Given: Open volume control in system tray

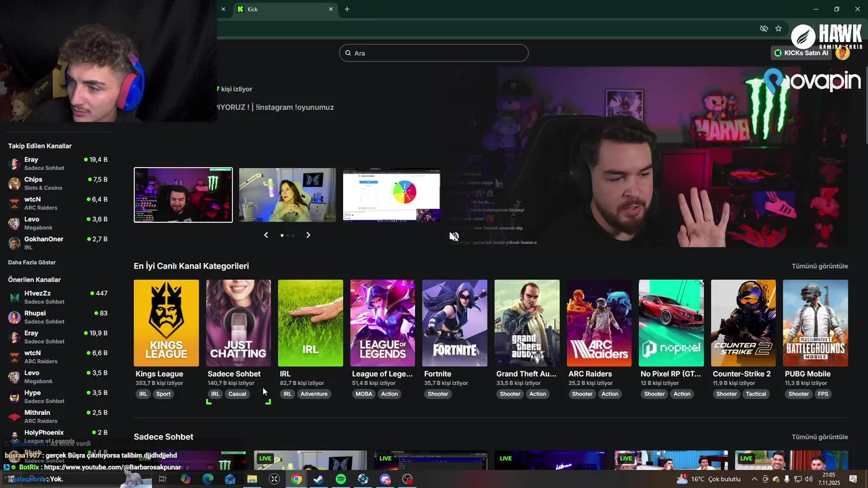Looking at the screenshot, I should tap(809, 479).
